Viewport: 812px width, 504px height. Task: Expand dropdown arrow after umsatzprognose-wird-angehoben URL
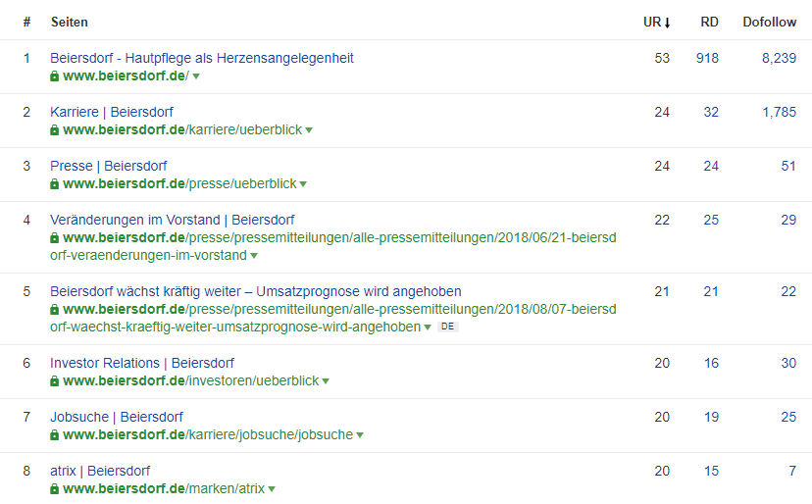pos(428,327)
